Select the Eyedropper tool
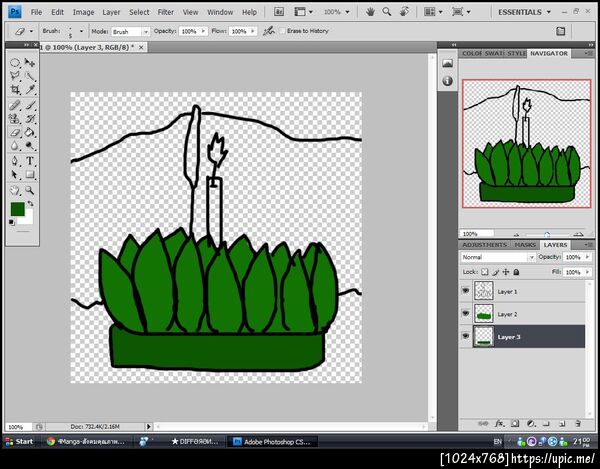Screen dimensions: 600x469 30,90
